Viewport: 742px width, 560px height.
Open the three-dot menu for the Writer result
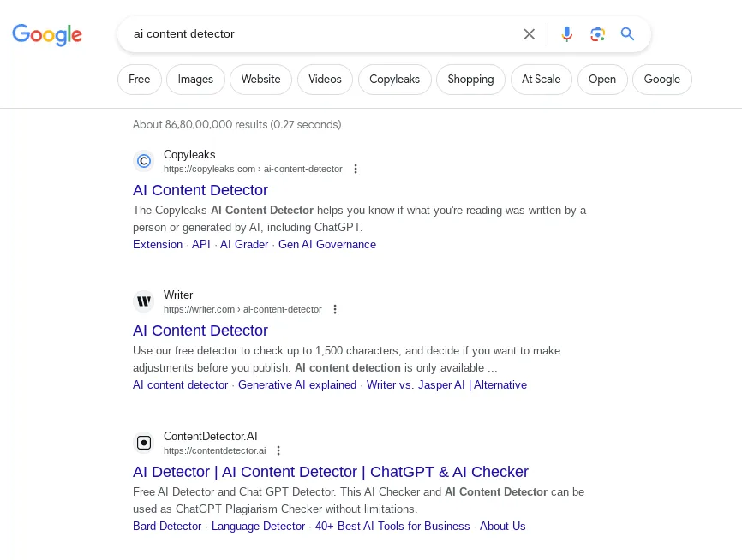click(335, 309)
